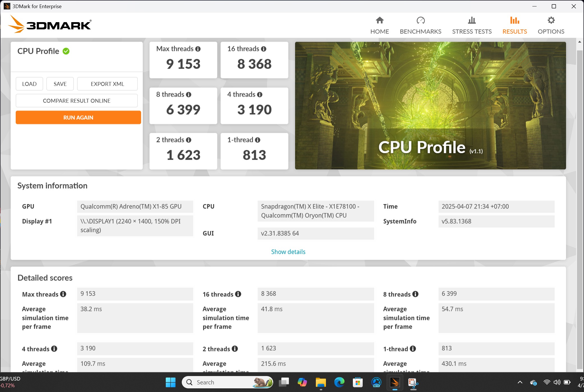Open Task View from taskbar
This screenshot has height=392, width=584.
coord(284,382)
